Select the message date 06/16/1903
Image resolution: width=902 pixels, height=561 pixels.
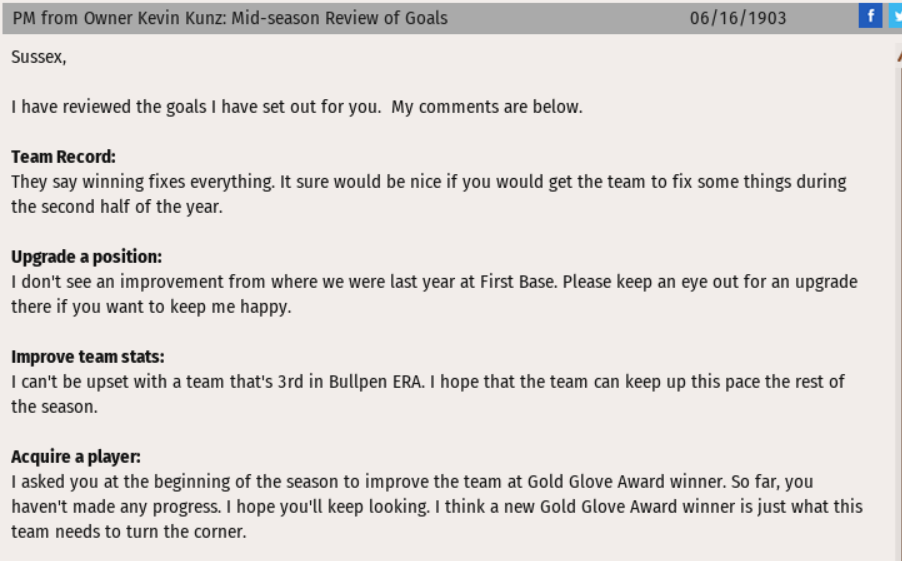tap(738, 18)
